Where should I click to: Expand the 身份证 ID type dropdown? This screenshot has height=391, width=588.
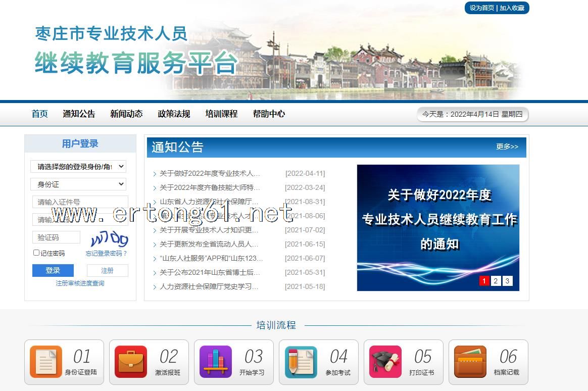[78, 184]
